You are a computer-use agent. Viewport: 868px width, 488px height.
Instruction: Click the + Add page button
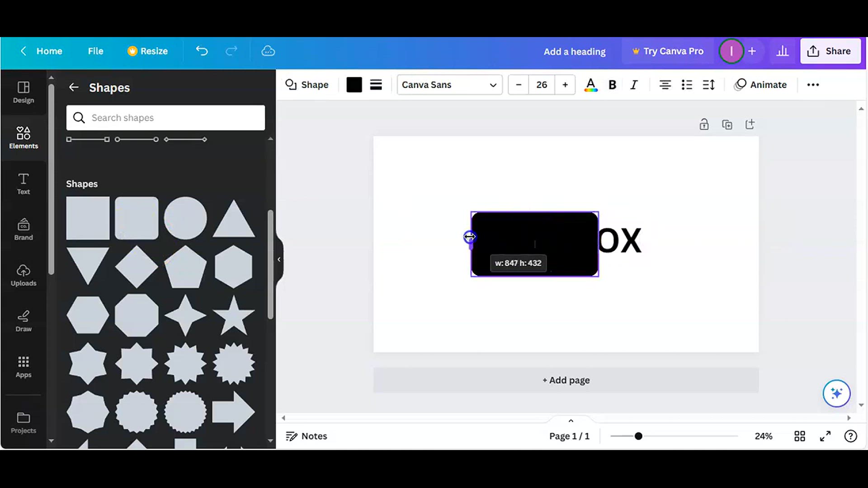tap(566, 380)
